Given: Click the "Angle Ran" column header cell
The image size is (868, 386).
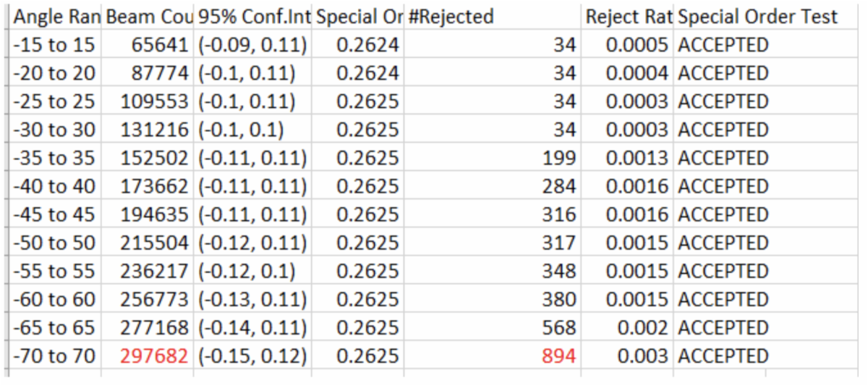Looking at the screenshot, I should [x=56, y=17].
